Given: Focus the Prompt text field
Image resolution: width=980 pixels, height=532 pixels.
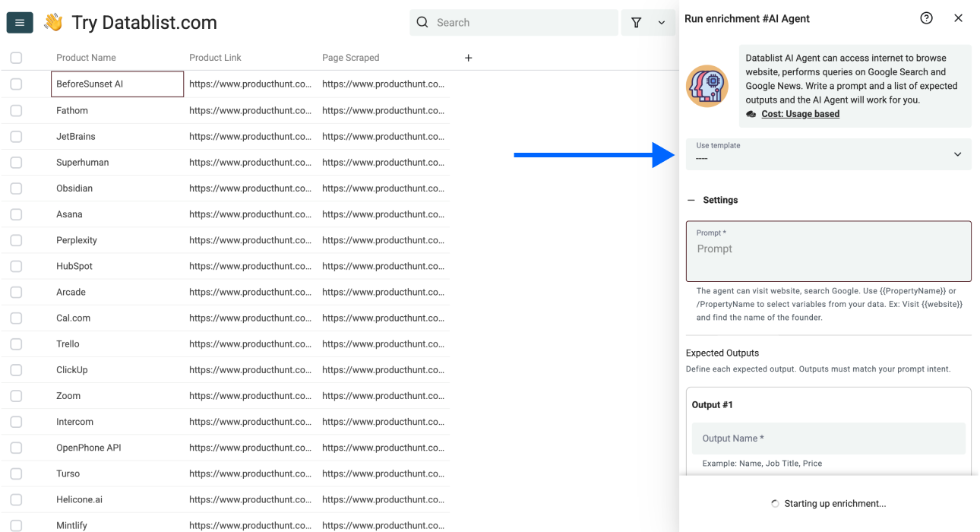Looking at the screenshot, I should tap(828, 252).
